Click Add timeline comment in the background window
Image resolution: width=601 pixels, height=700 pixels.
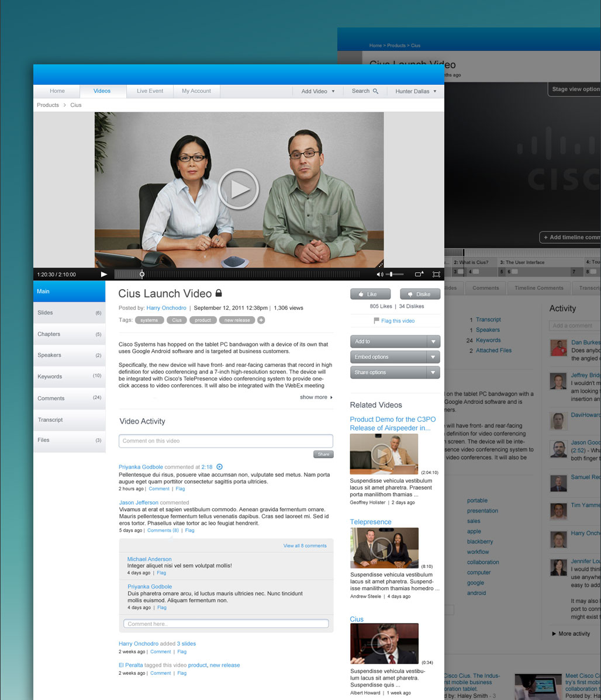point(571,237)
